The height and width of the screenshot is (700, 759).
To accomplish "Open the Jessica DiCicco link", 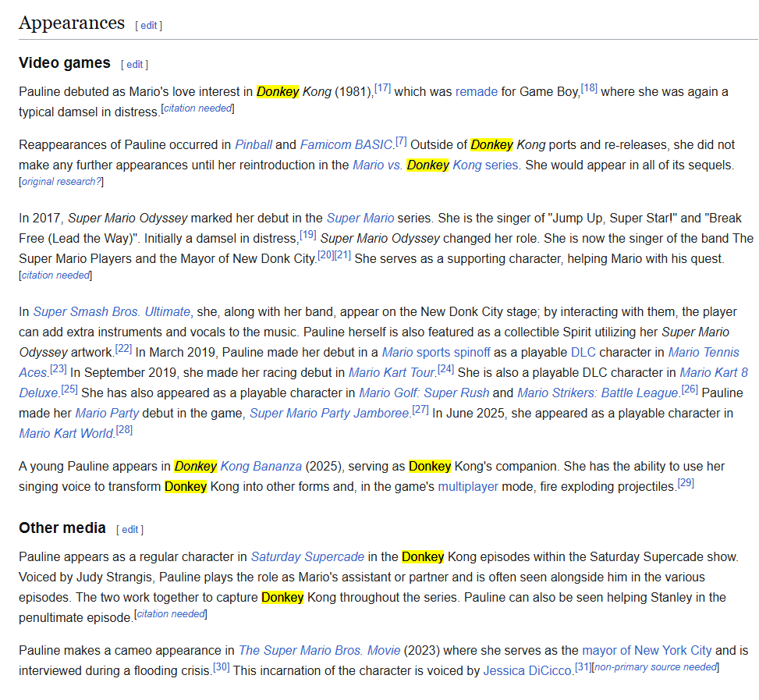I will tap(527, 671).
